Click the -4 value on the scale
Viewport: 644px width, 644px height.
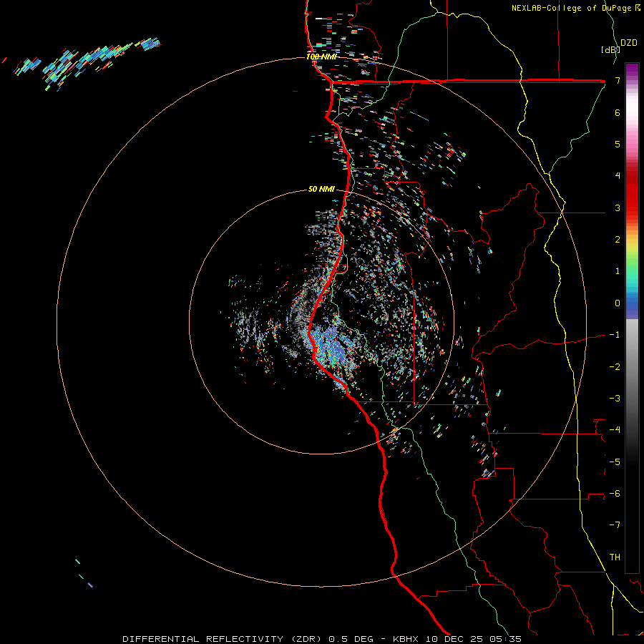[x=615, y=430]
